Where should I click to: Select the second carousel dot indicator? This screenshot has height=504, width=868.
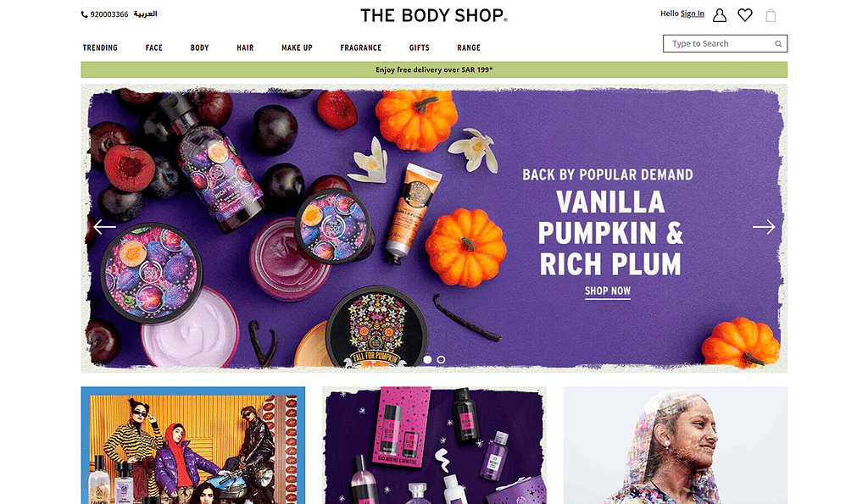441,360
